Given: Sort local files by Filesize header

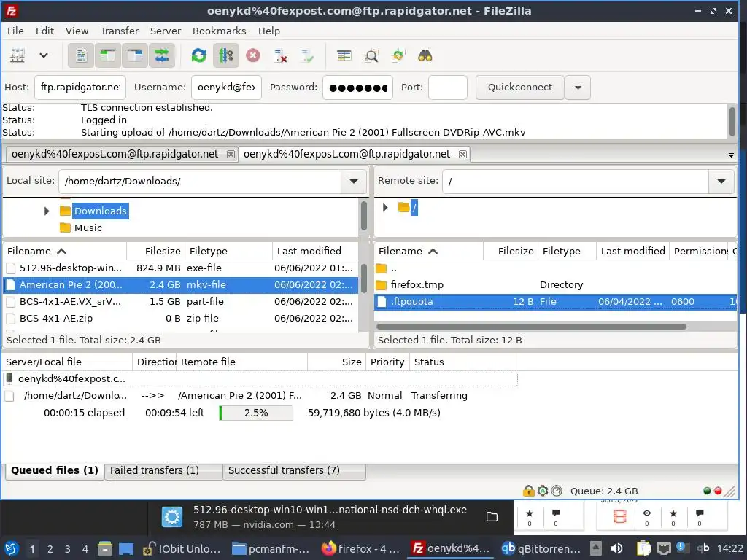Looking at the screenshot, I should click(x=156, y=252).
